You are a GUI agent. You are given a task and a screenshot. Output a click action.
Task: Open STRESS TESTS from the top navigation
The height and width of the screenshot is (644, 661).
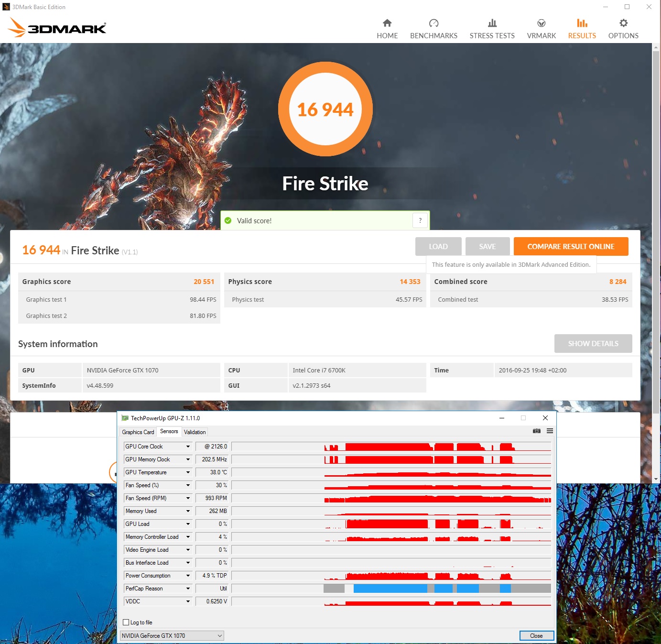(492, 29)
